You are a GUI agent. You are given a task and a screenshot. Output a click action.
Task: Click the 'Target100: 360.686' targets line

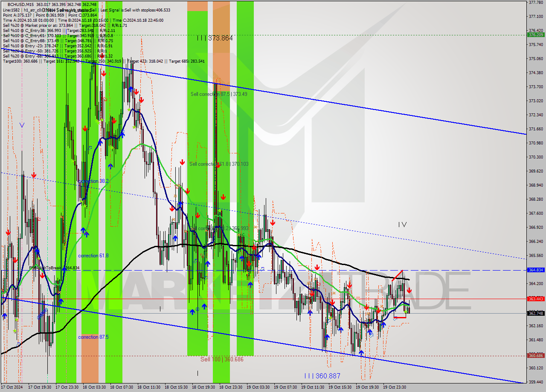coord(104,61)
